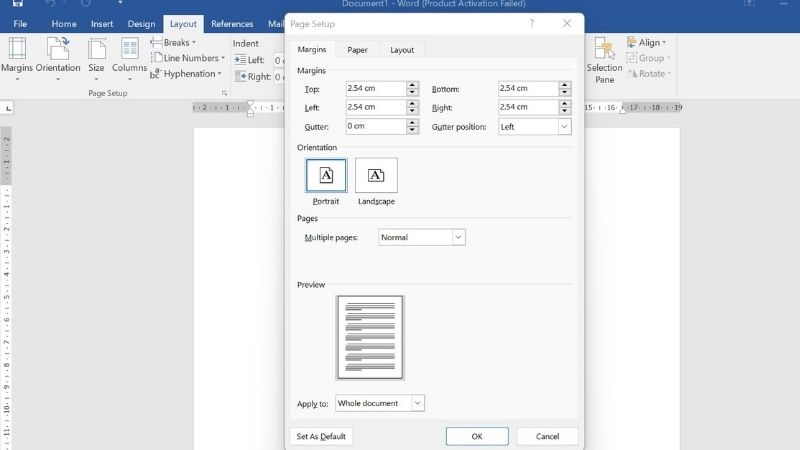Cancel the Page Setup dialog
The height and width of the screenshot is (450, 800).
[x=547, y=436]
